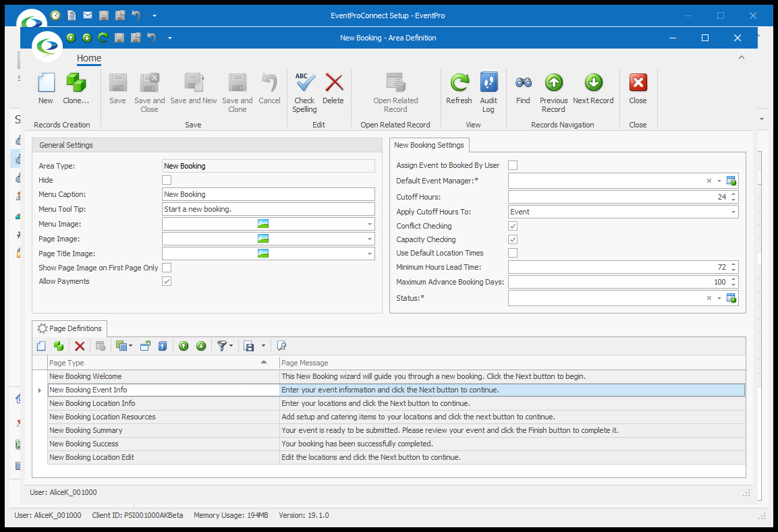Clear the Default Event Manager field with its X
This screenshot has width=778, height=532.
point(709,181)
